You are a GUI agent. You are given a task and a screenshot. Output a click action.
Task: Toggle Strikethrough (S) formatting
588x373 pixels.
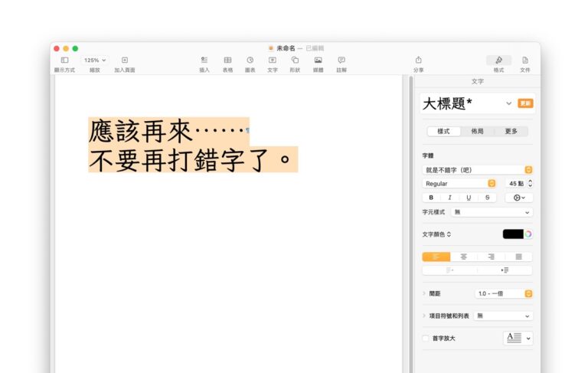click(x=487, y=198)
